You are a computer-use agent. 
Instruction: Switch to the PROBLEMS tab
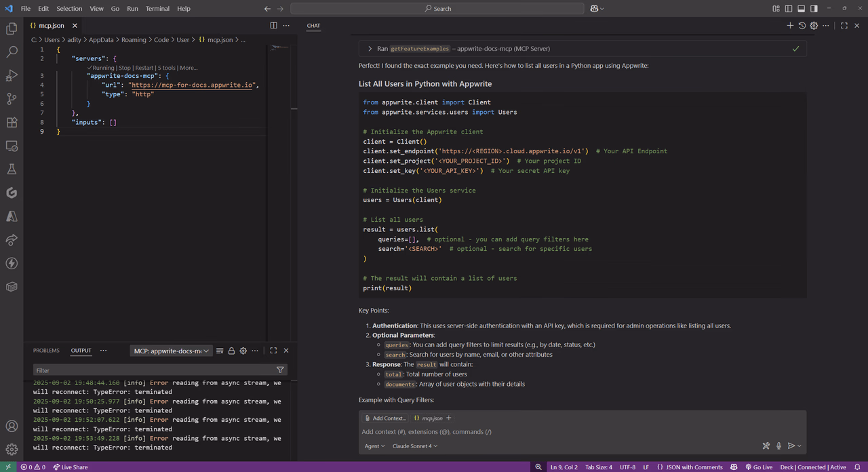click(46, 351)
